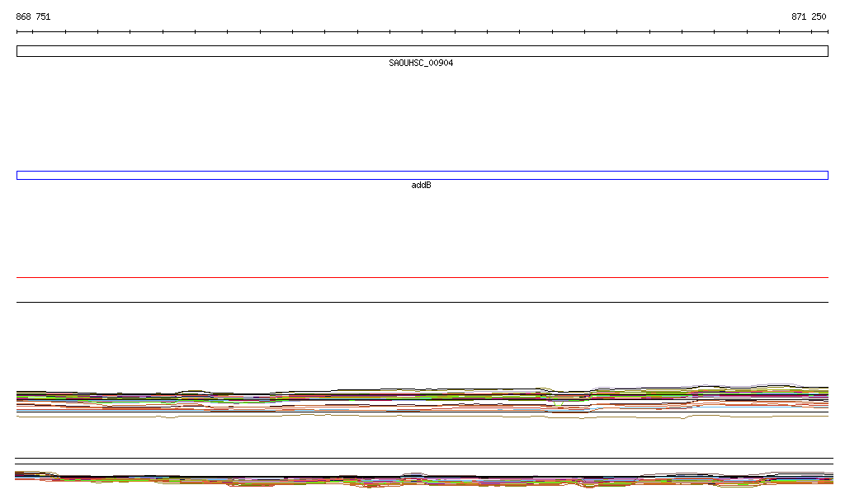The image size is (845, 504).
Task: Click the first tick mark on the ruler
Action: coord(17,32)
